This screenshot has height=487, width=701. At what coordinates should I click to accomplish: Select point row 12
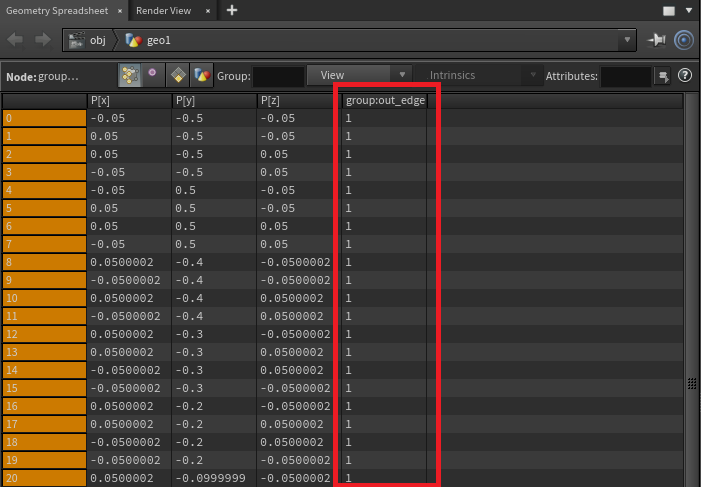(x=44, y=335)
